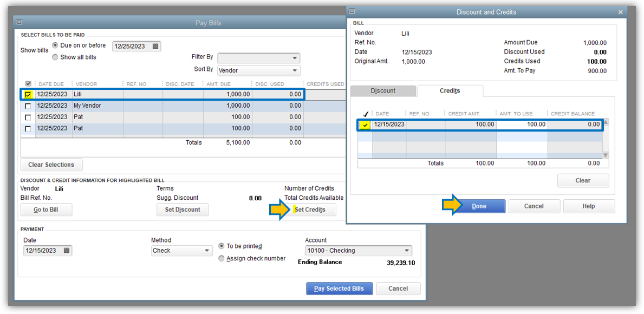Select the "Show all bills" radio button
Image resolution: width=644 pixels, height=314 pixels.
[x=55, y=57]
